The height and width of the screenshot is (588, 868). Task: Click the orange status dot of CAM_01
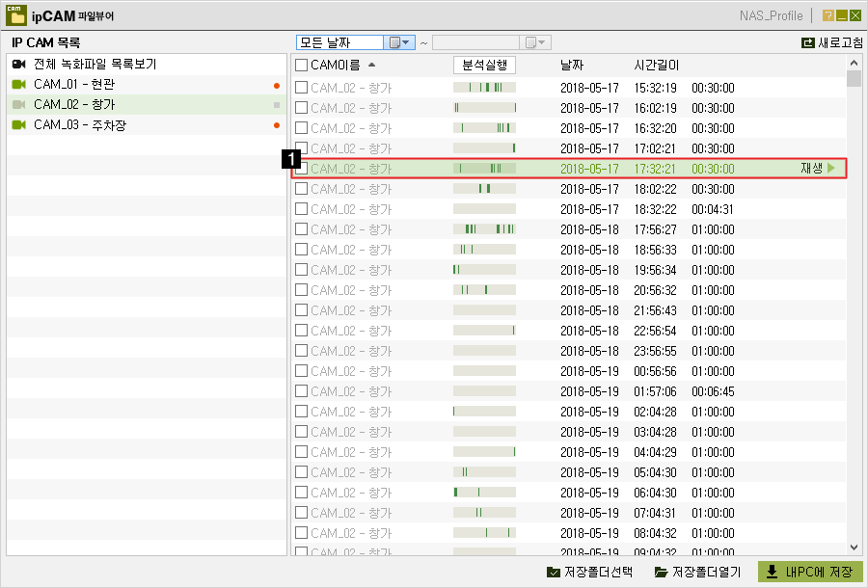(277, 85)
